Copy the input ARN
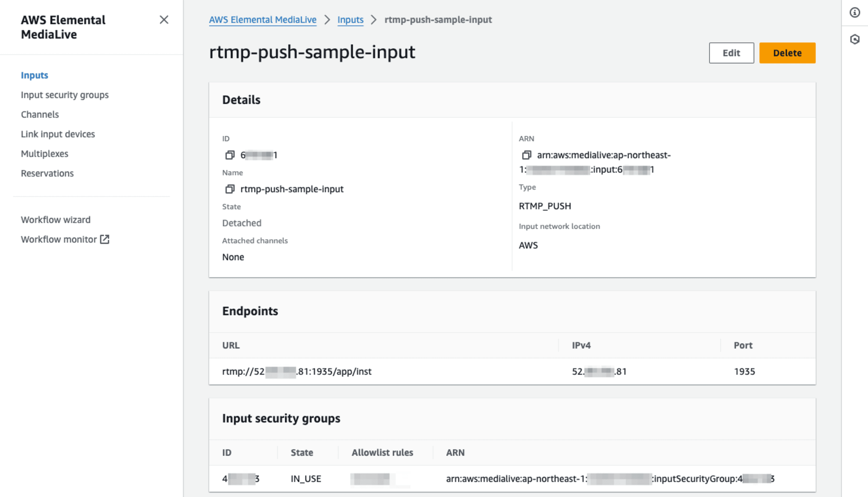 526,155
